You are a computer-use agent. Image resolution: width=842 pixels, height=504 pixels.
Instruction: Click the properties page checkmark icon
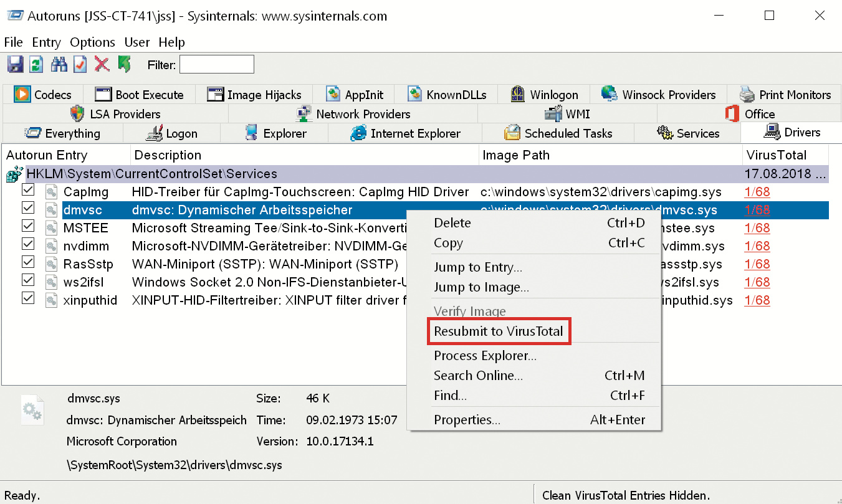(80, 64)
